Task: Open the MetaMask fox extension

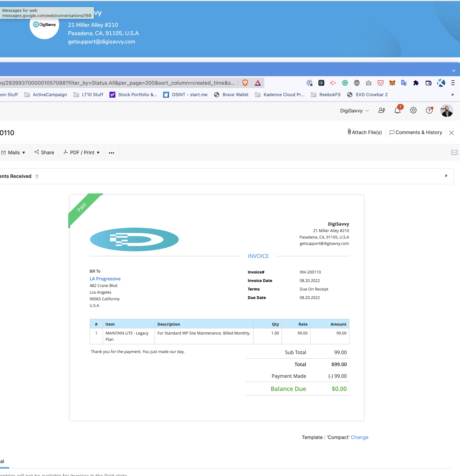Action: coord(392,83)
